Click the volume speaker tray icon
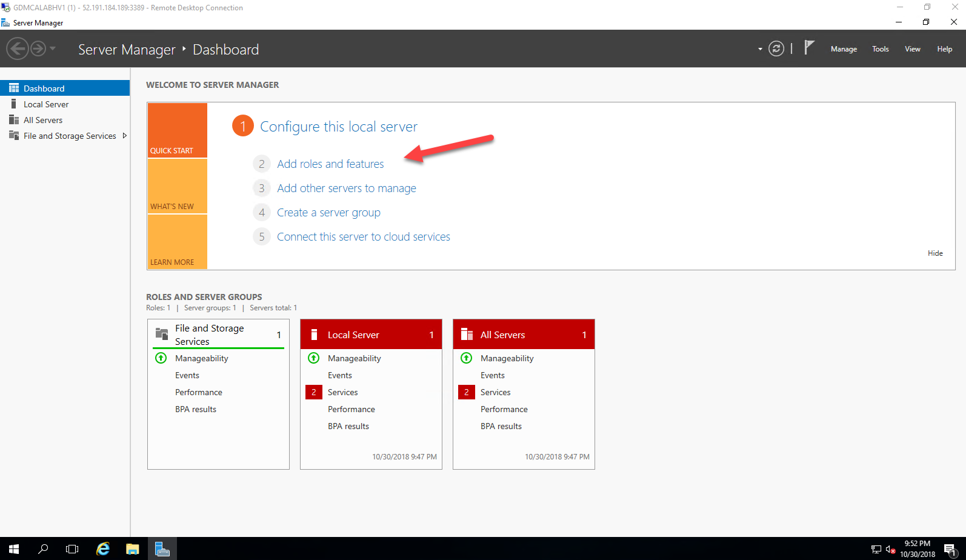The image size is (966, 560). [x=890, y=550]
